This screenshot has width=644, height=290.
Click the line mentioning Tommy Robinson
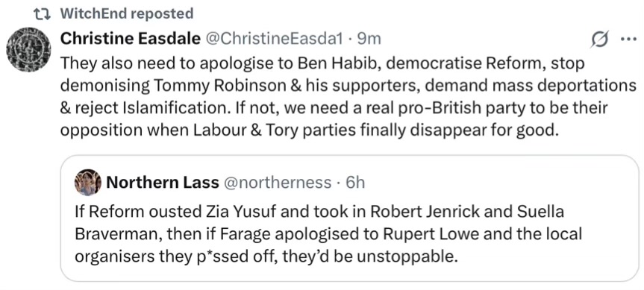point(348,86)
